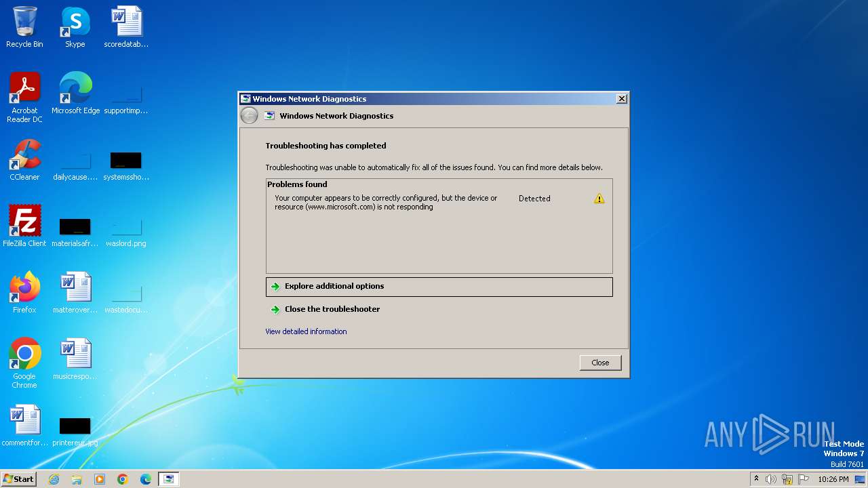Image resolution: width=868 pixels, height=488 pixels.
Task: Select the dailycause... desktop file
Action: [x=75, y=166]
